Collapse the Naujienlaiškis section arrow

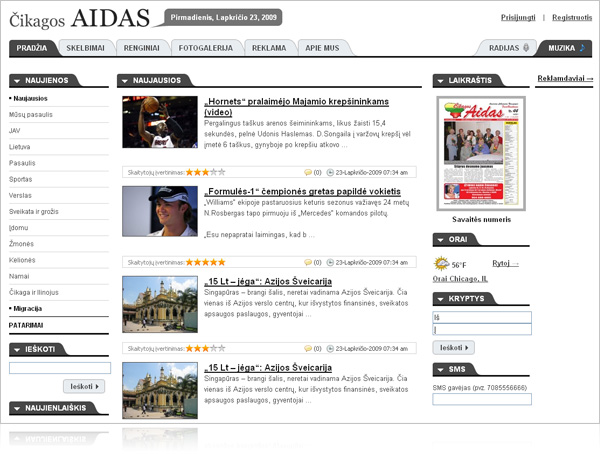17,408
